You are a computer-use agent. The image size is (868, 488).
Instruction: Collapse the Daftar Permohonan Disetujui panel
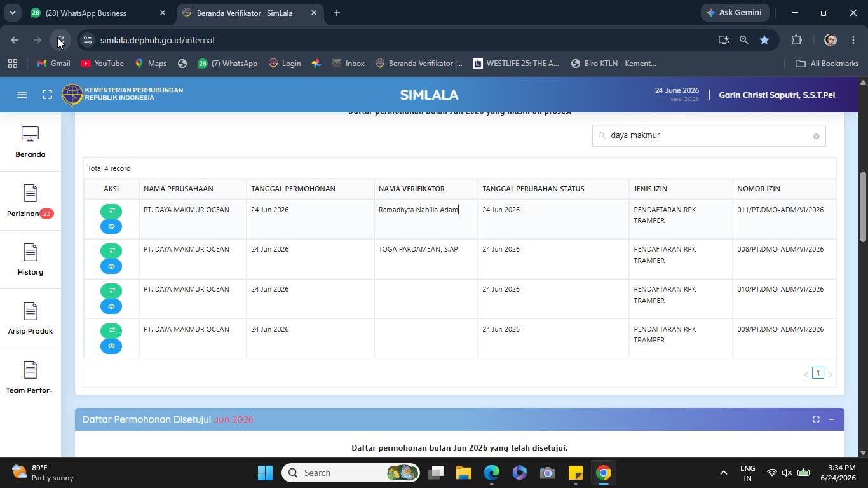[x=831, y=419]
